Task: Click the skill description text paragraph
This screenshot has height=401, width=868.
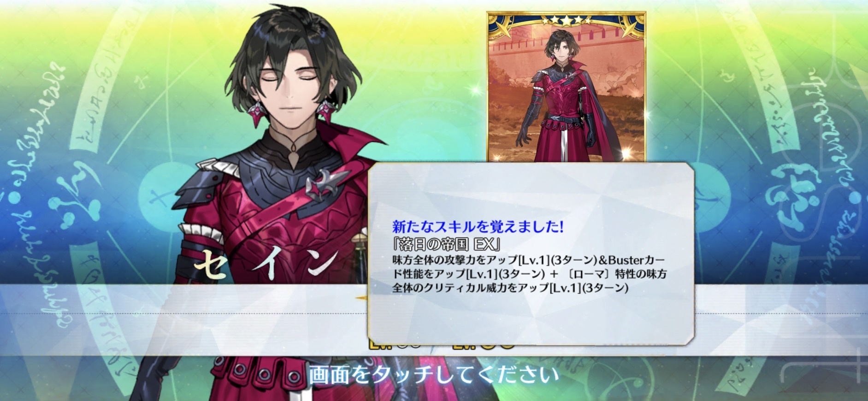Action: coord(529,274)
